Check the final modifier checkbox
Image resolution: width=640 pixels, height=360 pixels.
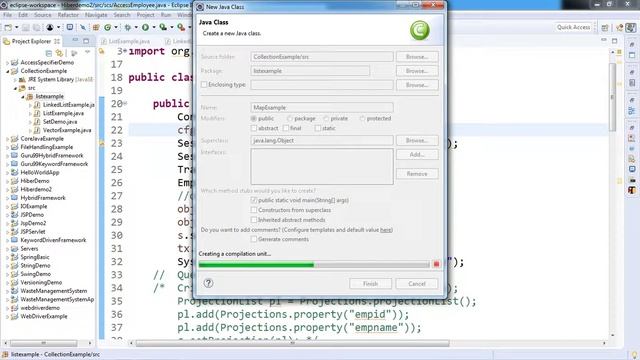[286, 128]
